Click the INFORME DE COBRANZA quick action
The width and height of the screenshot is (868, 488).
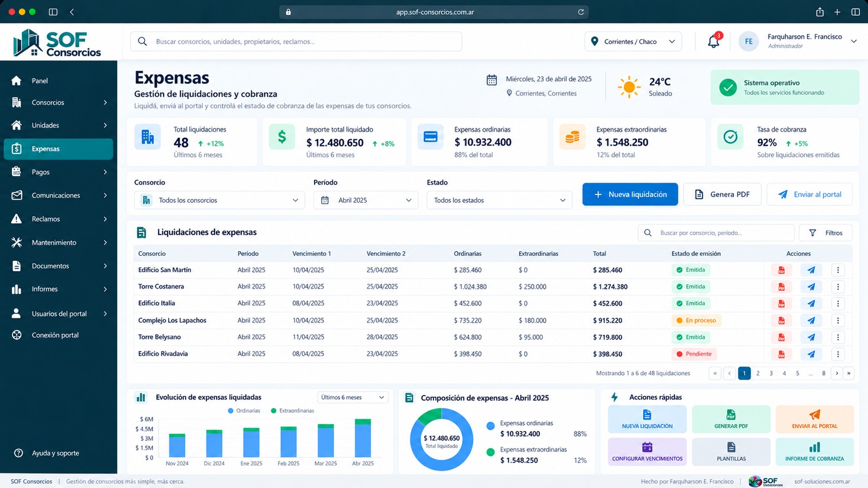tap(815, 452)
